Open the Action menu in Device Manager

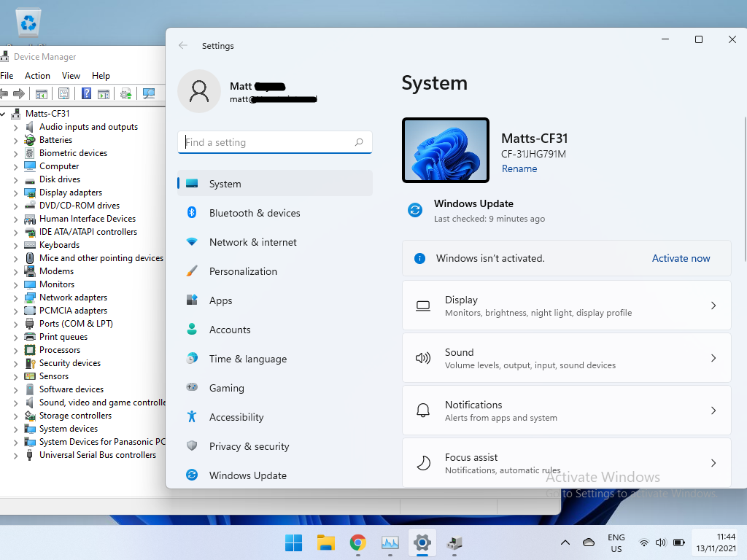tap(37, 76)
